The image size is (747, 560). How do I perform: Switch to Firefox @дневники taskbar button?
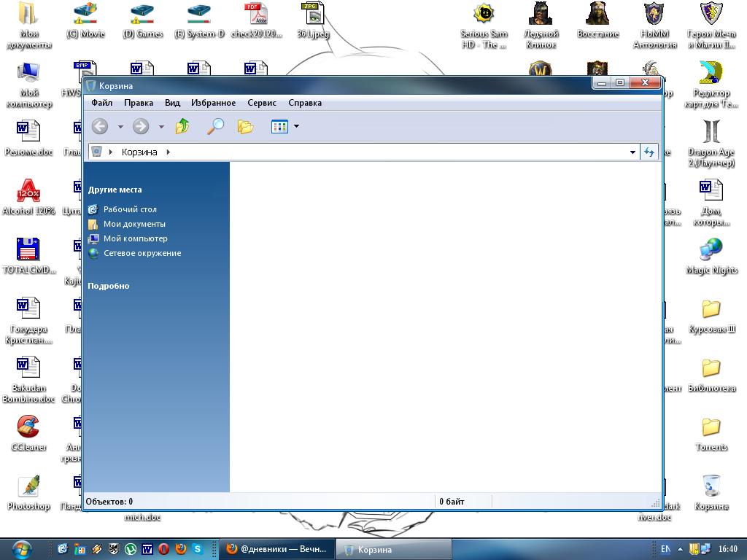click(x=276, y=549)
